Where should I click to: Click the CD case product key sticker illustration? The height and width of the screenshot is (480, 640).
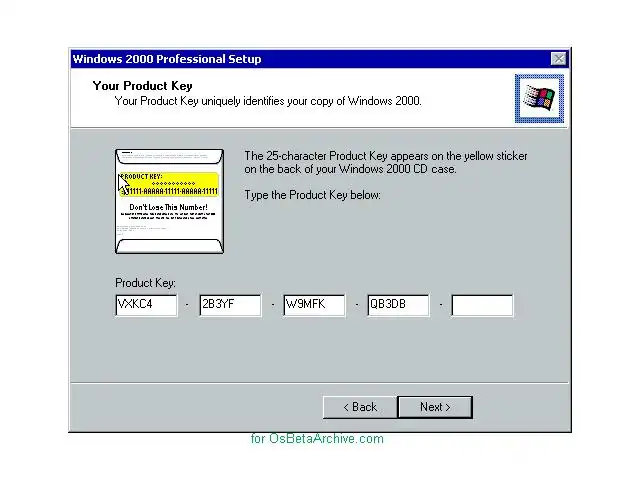169,201
